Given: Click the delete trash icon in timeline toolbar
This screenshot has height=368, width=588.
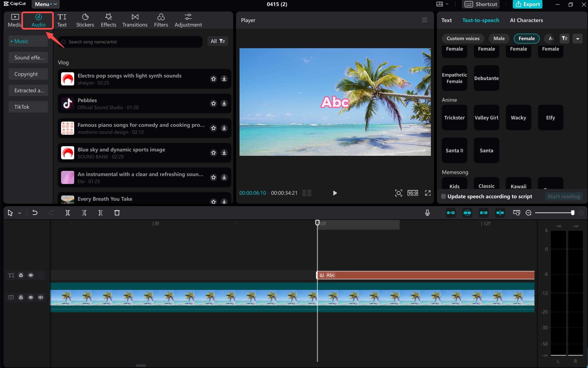Looking at the screenshot, I should pos(117,213).
